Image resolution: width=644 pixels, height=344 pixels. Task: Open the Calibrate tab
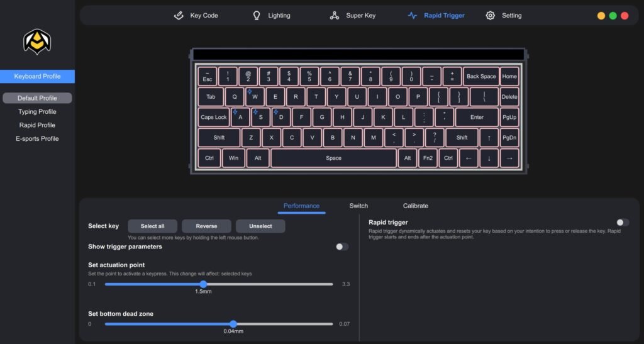(x=415, y=206)
